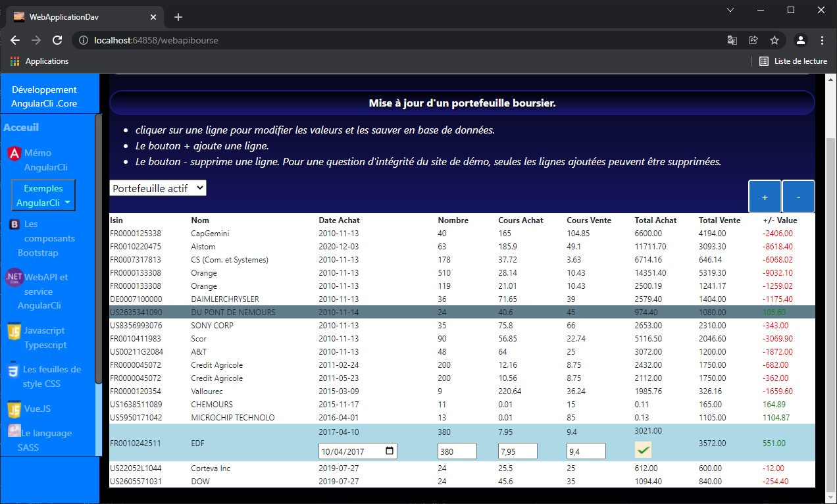837x504 pixels.
Task: Edit the EDF purchase date field
Action: tap(358, 451)
